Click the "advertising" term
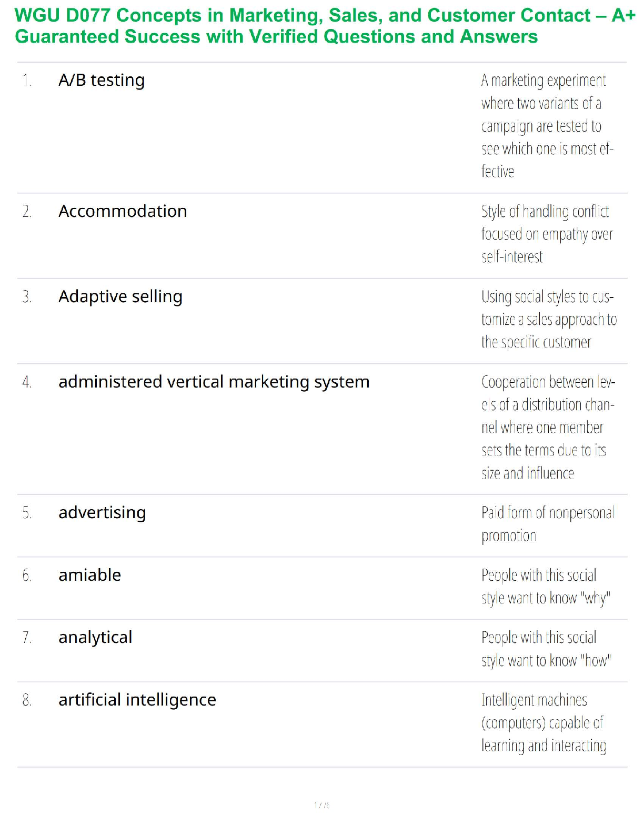Viewport: 644px width, 834px height. click(102, 512)
